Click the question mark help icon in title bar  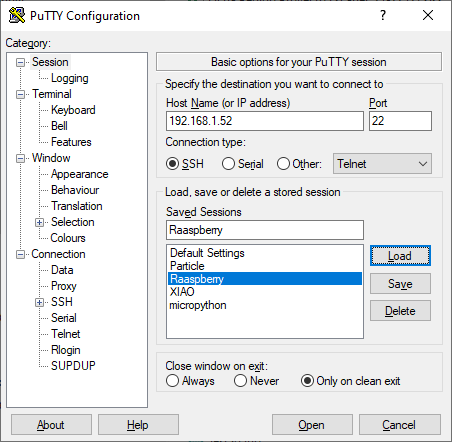pyautogui.click(x=383, y=15)
